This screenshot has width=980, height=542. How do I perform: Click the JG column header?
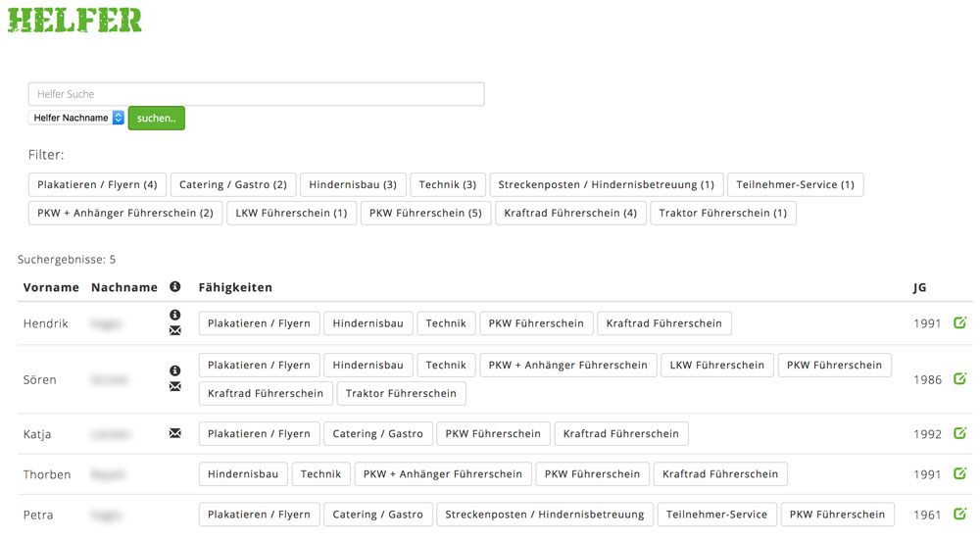919,287
